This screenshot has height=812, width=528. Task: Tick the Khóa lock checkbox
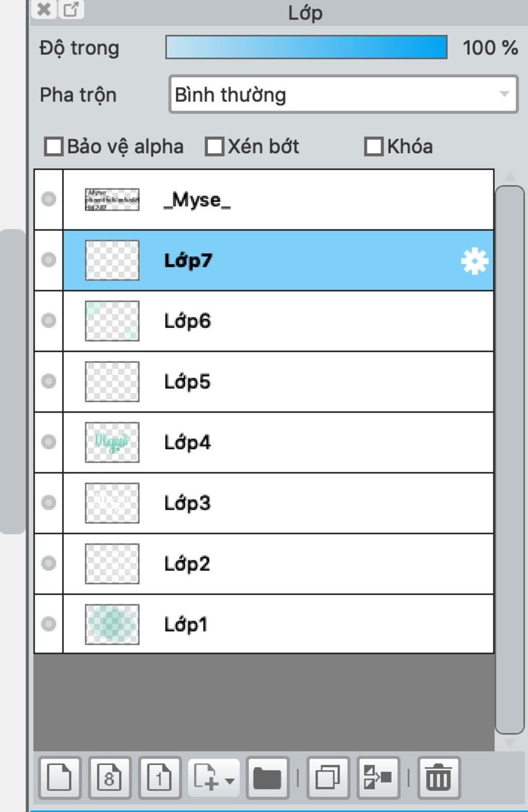374,147
